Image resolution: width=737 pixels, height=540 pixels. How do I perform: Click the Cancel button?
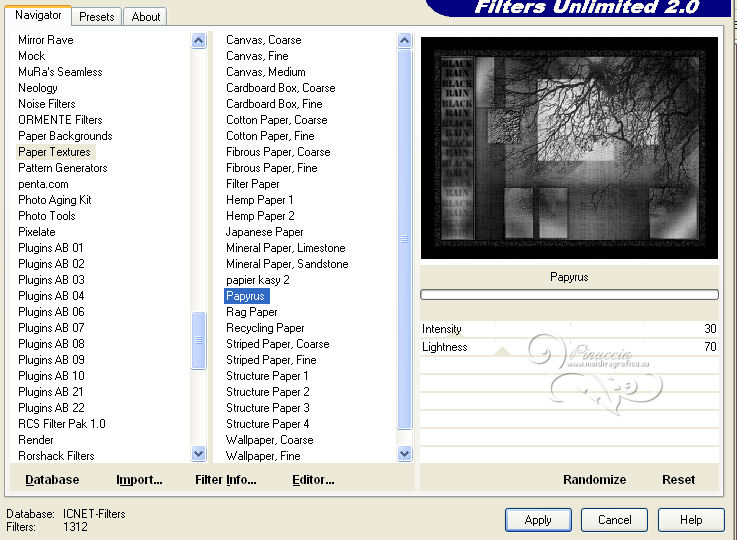[614, 520]
